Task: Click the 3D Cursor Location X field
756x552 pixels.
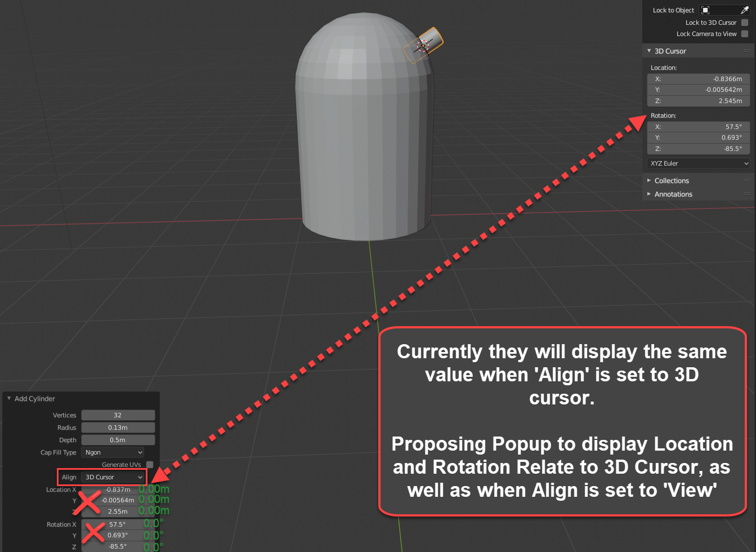Action: click(x=699, y=79)
